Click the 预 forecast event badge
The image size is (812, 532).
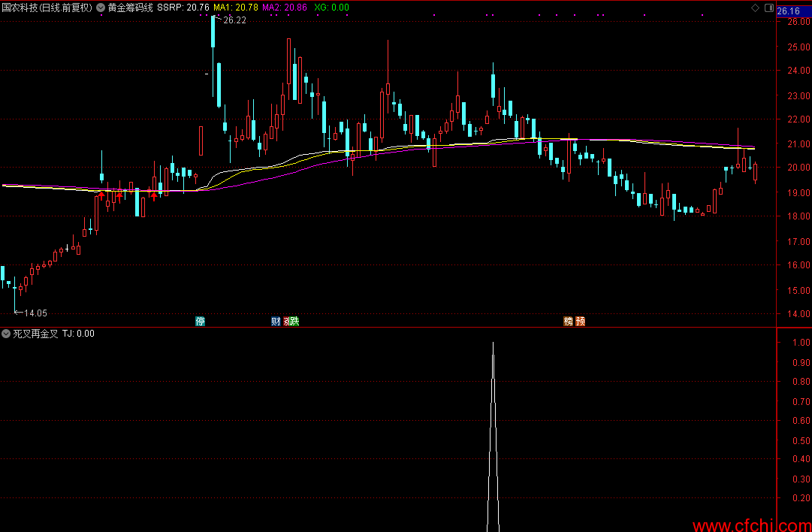581,321
